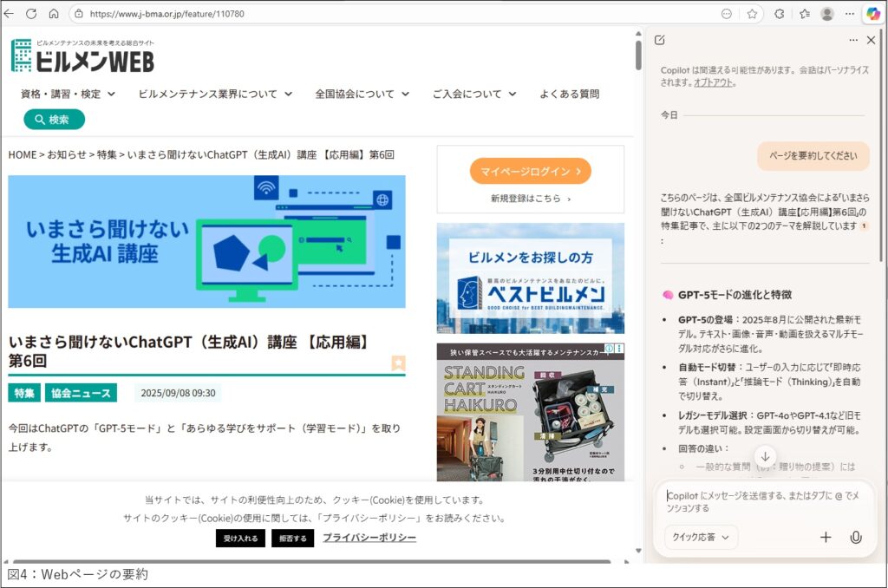
Task: Click the microphone icon in Copilot input area
Action: [x=857, y=538]
